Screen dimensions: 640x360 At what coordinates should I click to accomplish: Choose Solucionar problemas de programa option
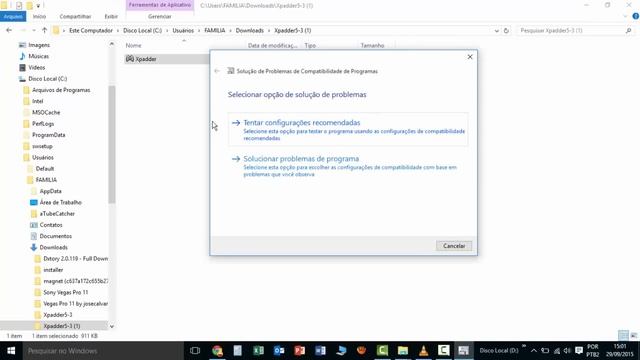coord(348,165)
